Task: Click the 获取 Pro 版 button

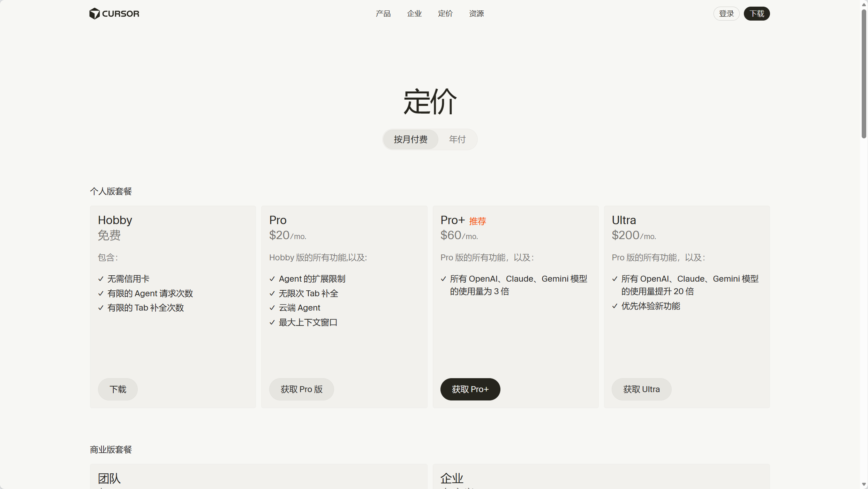Action: pyautogui.click(x=301, y=389)
